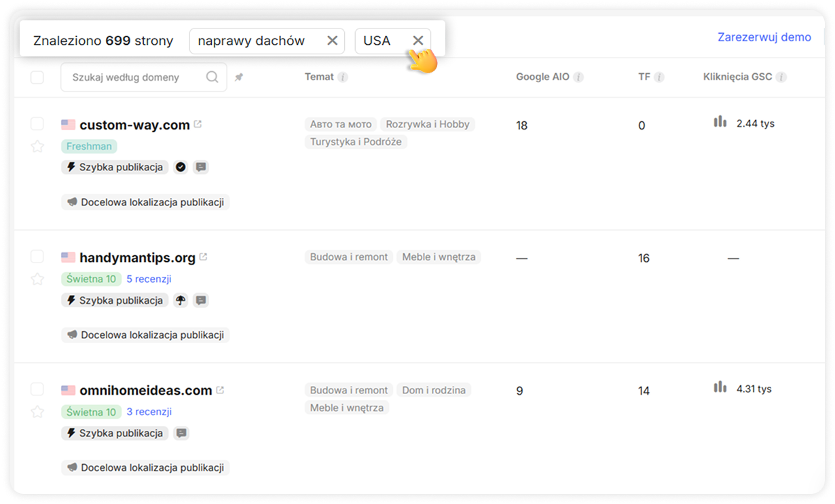The height and width of the screenshot is (504, 835).
Task: Toggle the select-all checkbox in header
Action: (x=37, y=77)
